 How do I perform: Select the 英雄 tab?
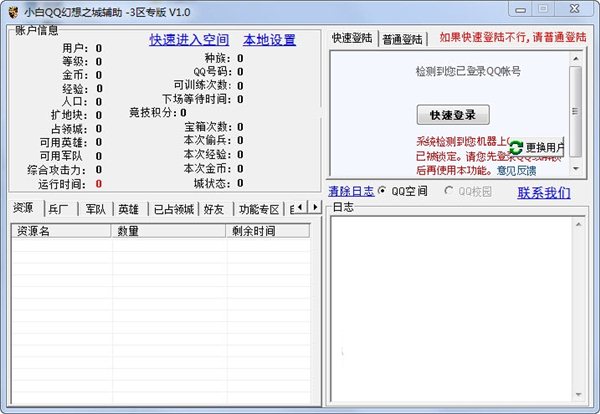(129, 209)
